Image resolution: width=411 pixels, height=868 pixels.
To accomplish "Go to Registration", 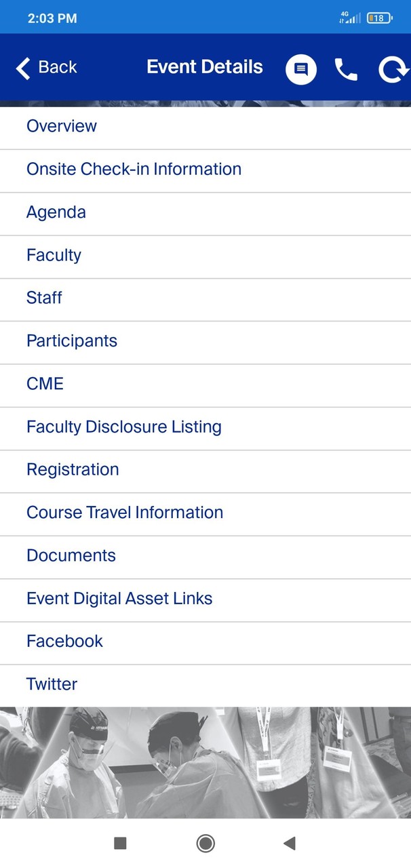I will [73, 469].
